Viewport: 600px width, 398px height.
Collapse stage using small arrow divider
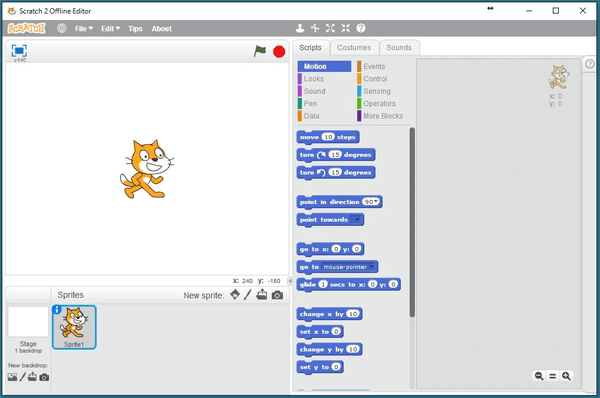[290, 281]
